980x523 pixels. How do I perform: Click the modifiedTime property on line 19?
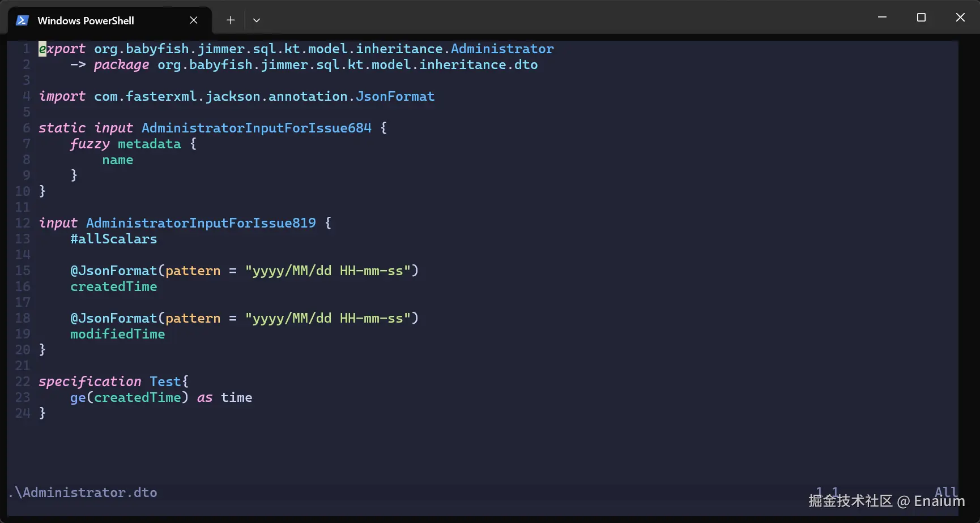[117, 335]
